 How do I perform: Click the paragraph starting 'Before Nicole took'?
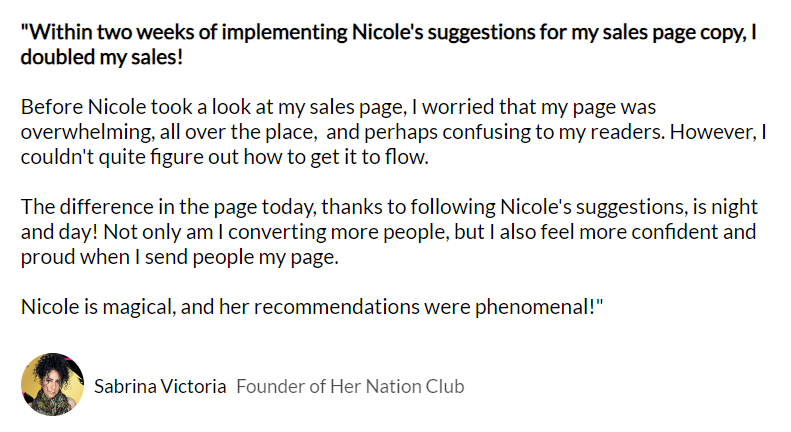click(x=388, y=133)
